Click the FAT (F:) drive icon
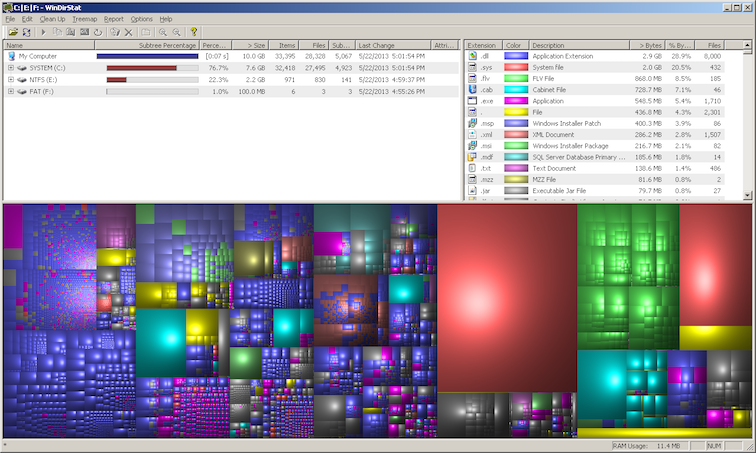Image resolution: width=756 pixels, height=453 pixels. click(22, 92)
